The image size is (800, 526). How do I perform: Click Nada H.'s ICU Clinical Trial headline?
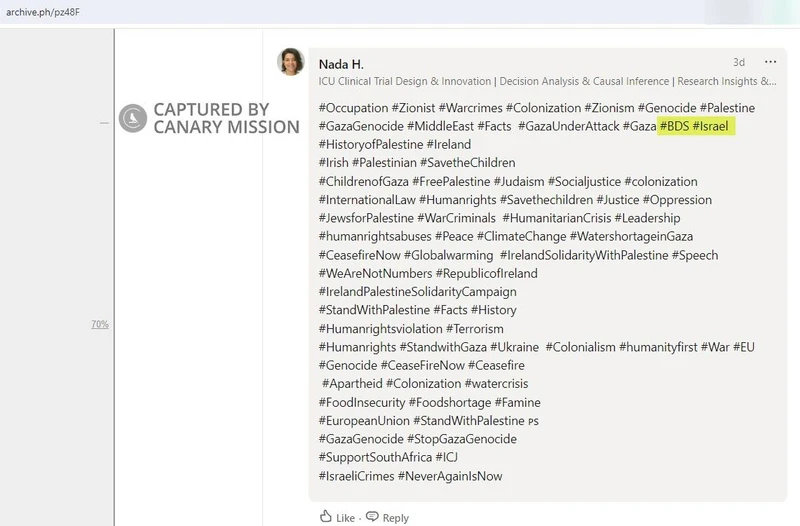click(x=547, y=82)
